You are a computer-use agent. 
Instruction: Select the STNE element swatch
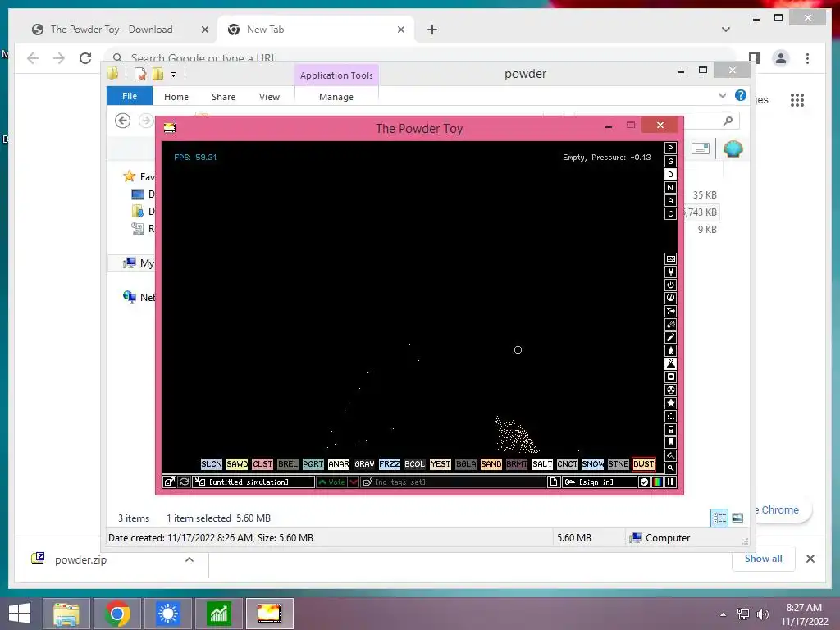(619, 464)
